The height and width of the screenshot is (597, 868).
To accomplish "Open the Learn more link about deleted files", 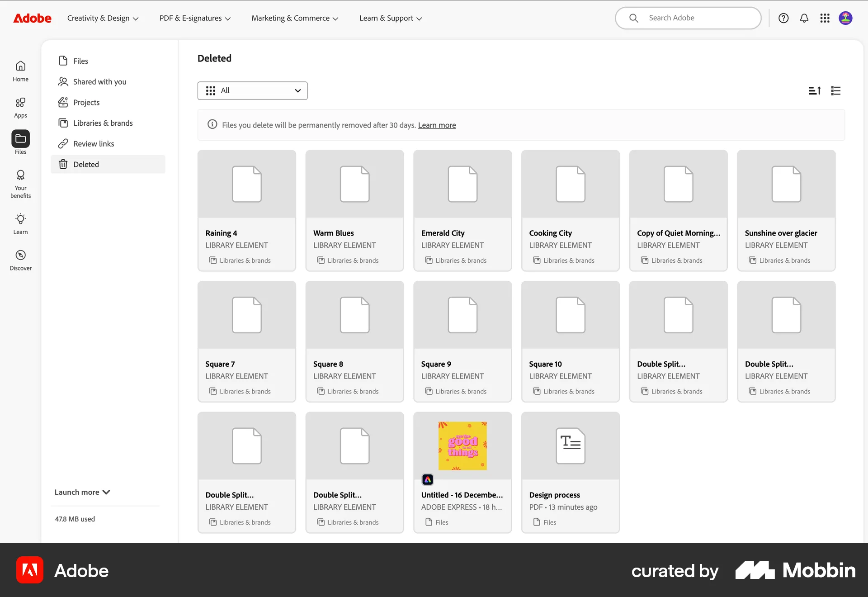I will [x=437, y=125].
